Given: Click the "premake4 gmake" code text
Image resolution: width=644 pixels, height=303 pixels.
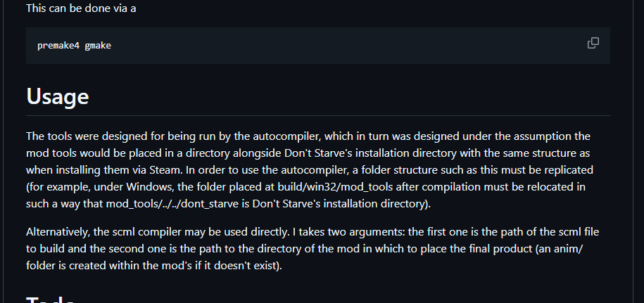Looking at the screenshot, I should (x=74, y=46).
